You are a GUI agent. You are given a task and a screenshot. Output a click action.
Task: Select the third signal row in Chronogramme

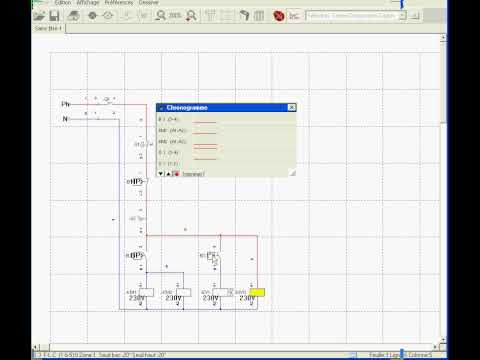226,142
